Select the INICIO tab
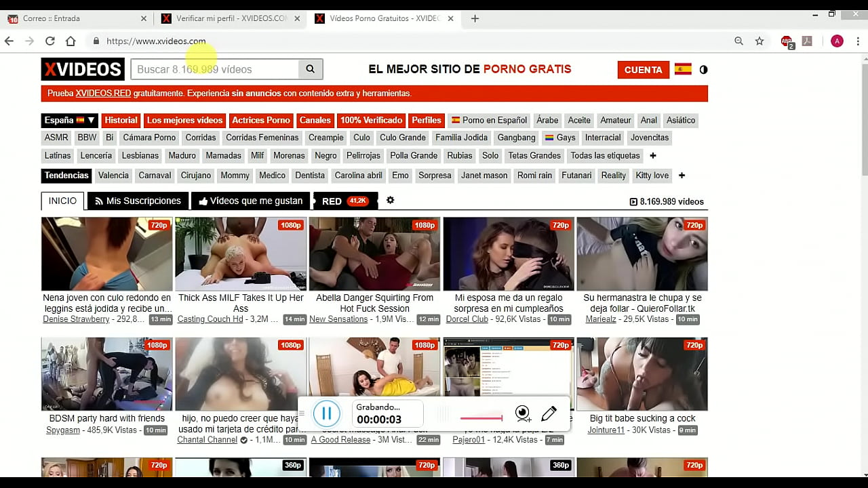The image size is (868, 488). tap(62, 200)
